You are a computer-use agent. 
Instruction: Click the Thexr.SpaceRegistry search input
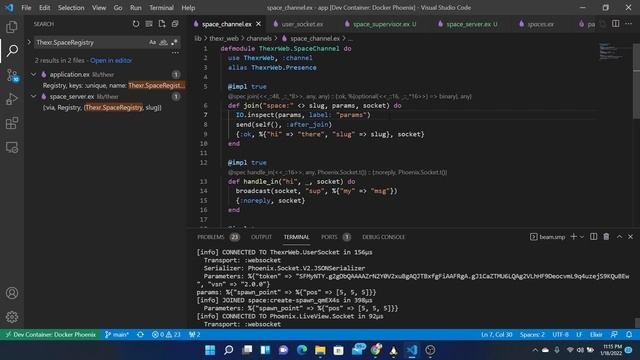[91, 42]
